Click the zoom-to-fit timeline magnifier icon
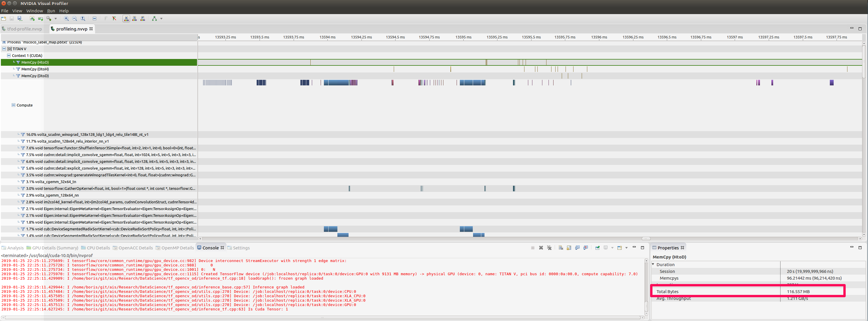Image resolution: width=868 pixels, height=321 pixels. pos(83,18)
